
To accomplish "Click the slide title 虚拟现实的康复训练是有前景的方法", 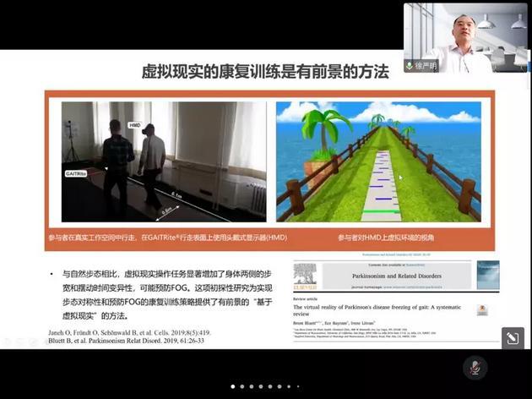I will point(264,74).
